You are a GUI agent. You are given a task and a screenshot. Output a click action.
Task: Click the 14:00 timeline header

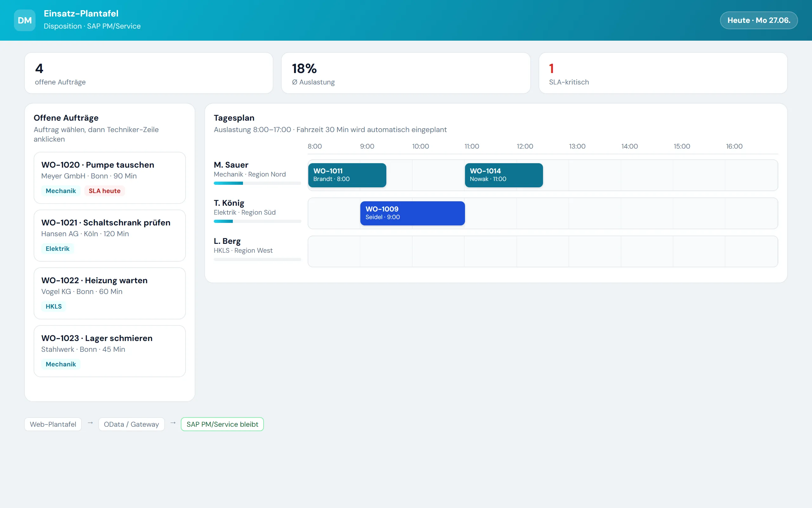coord(630,146)
